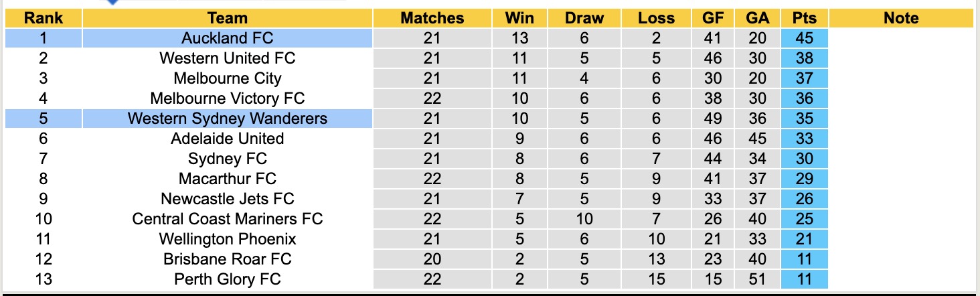Image resolution: width=980 pixels, height=296 pixels.
Task: Select the Adelaide United team name
Action: (227, 139)
